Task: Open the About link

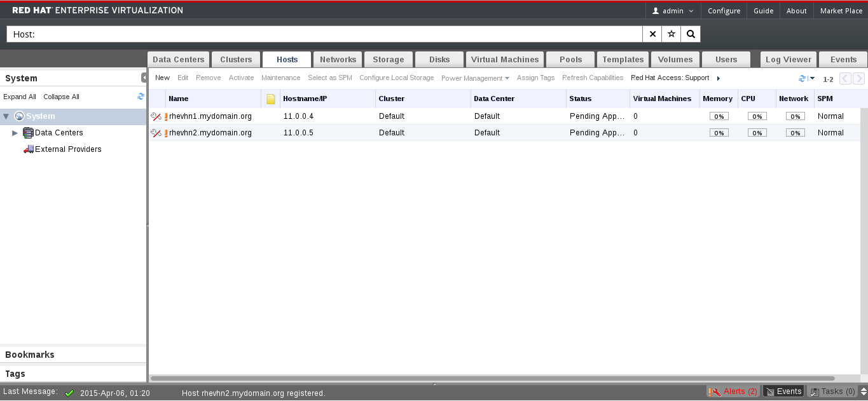Action: [796, 11]
